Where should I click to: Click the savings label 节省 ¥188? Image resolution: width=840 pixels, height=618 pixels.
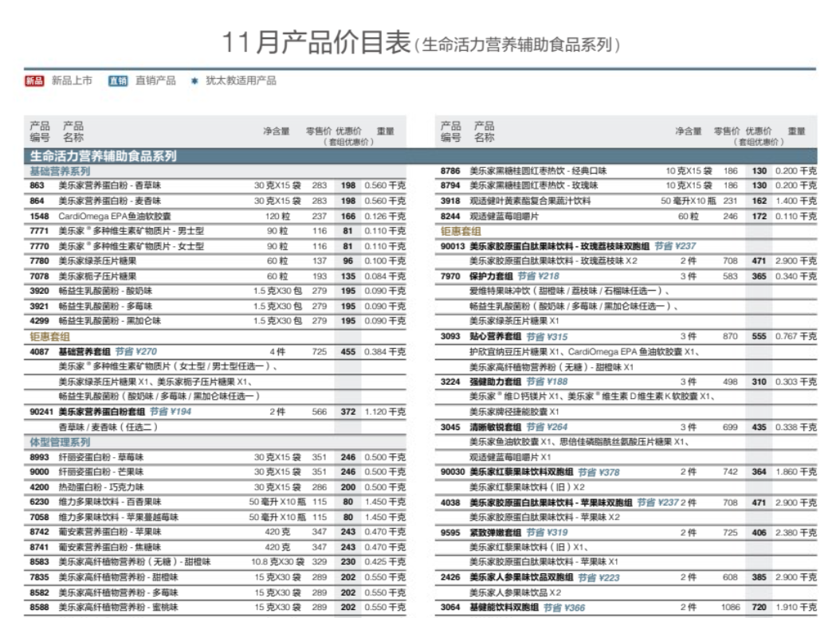tap(547, 381)
